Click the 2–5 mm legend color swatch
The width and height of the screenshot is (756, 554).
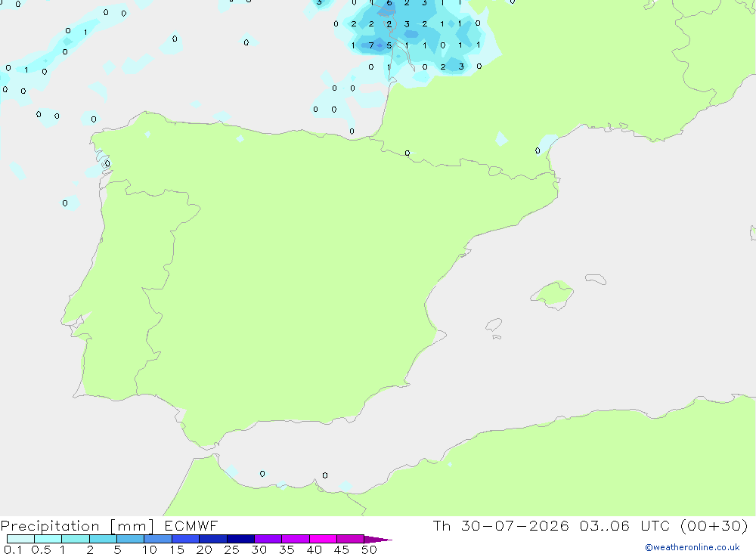tap(103, 539)
